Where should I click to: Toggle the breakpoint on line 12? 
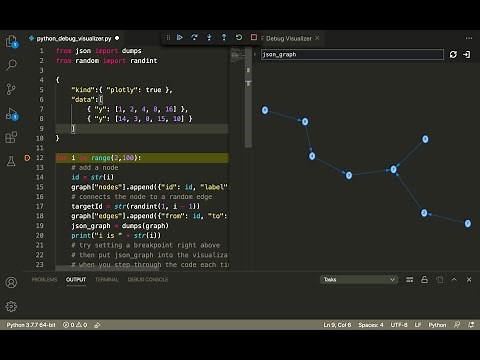[27, 158]
